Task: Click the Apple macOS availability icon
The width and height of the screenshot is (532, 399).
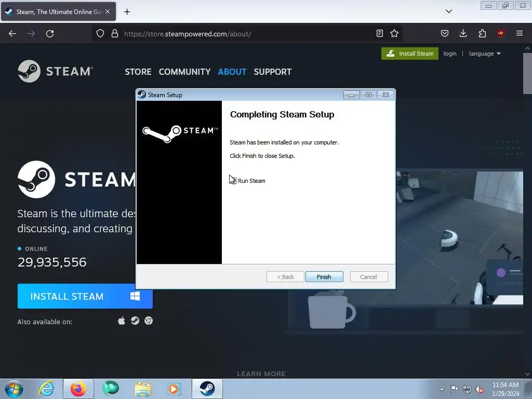Action: click(122, 321)
